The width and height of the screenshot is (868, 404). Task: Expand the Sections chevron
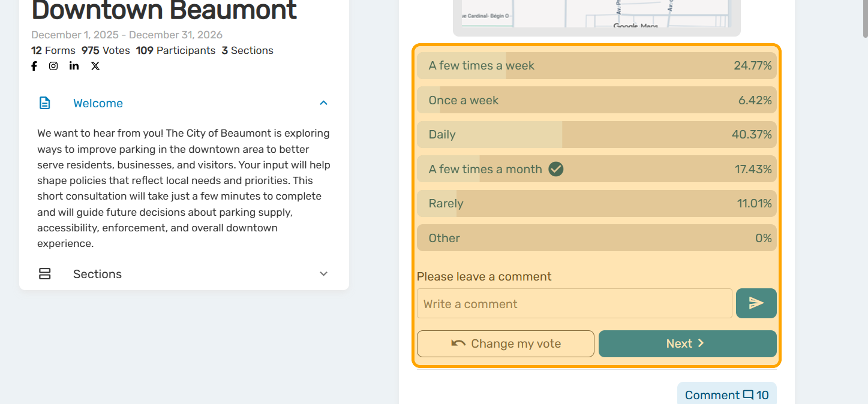tap(323, 274)
